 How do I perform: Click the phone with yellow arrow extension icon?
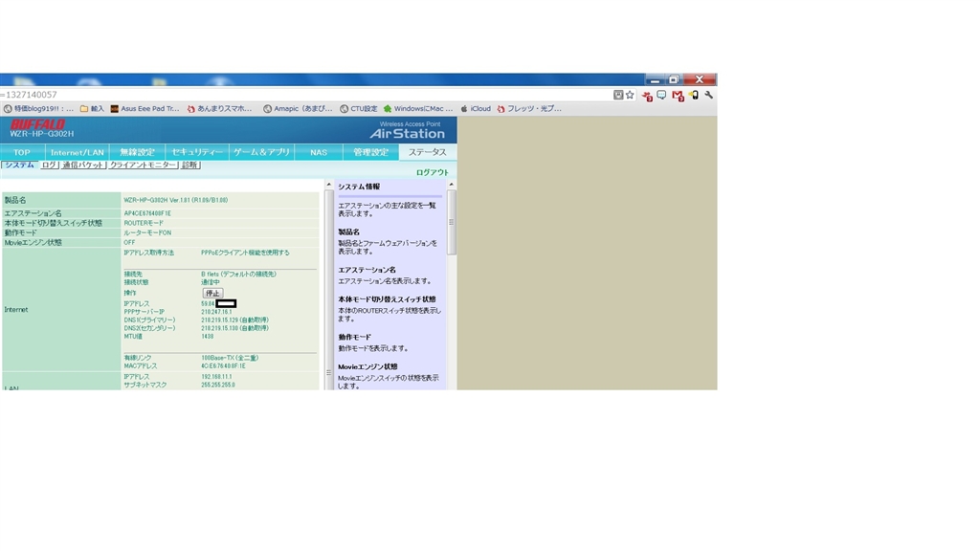[694, 95]
